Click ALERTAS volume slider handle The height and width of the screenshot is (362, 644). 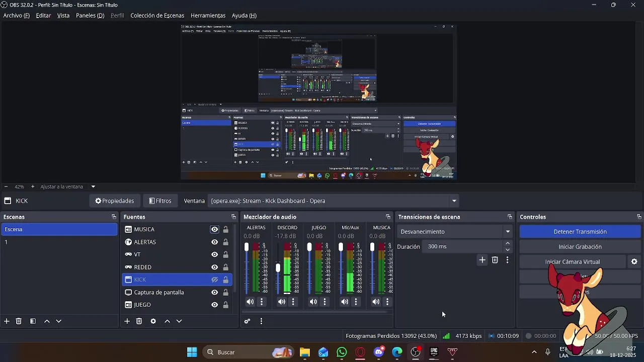247,247
